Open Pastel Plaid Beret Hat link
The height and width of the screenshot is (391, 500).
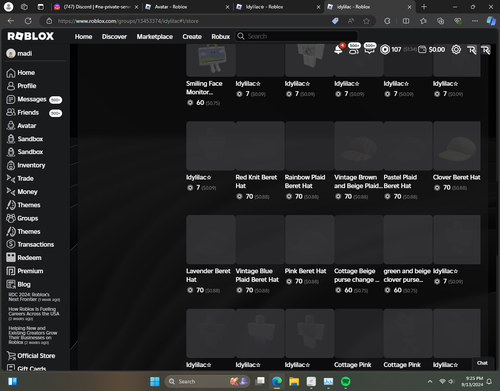click(x=400, y=182)
